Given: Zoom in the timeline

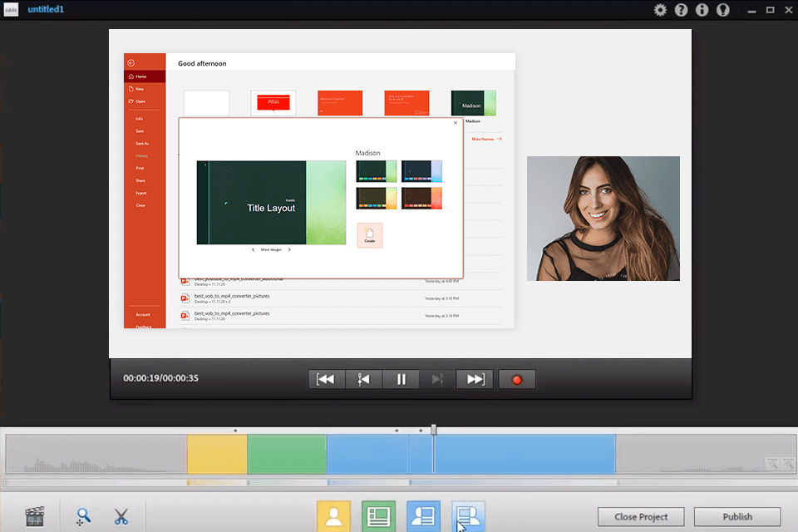Looking at the screenshot, I should coord(788,464).
